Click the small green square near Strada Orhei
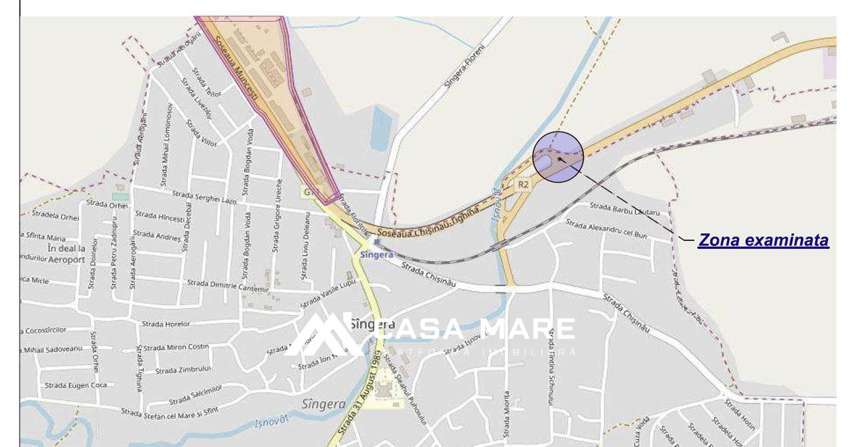Image resolution: width=868 pixels, height=447 pixels. pos(120,196)
